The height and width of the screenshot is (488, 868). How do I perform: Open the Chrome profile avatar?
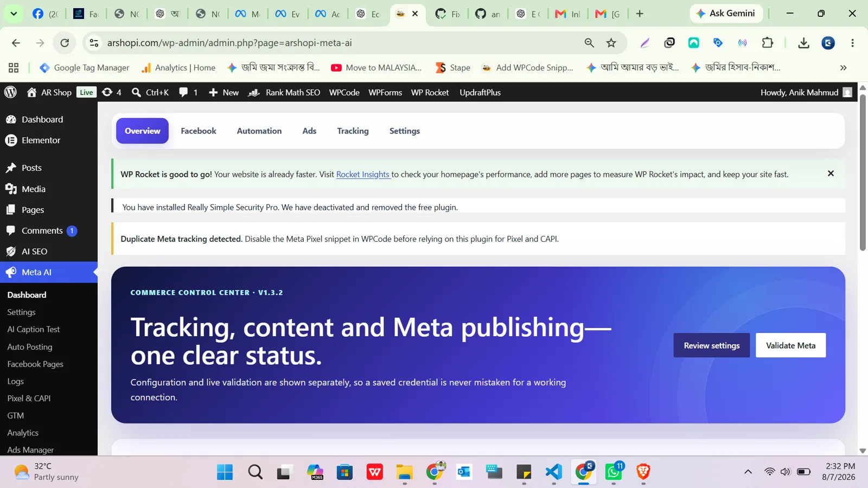click(x=828, y=43)
